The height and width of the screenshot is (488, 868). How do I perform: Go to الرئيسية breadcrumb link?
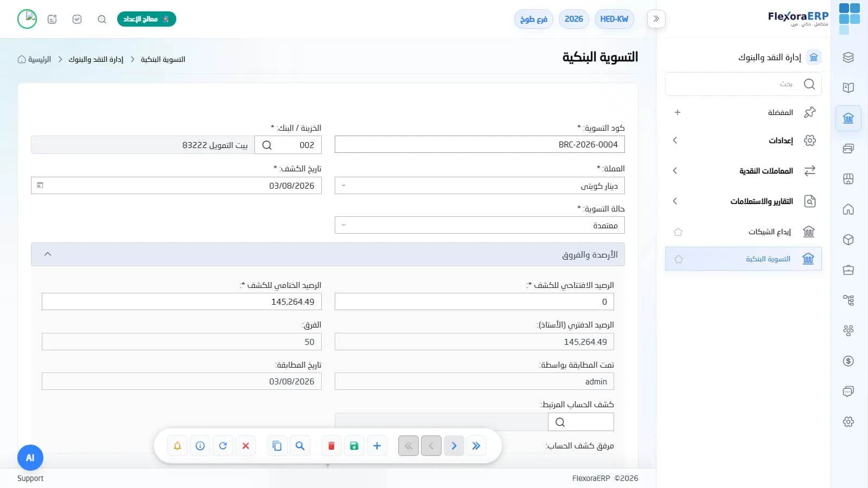(34, 59)
